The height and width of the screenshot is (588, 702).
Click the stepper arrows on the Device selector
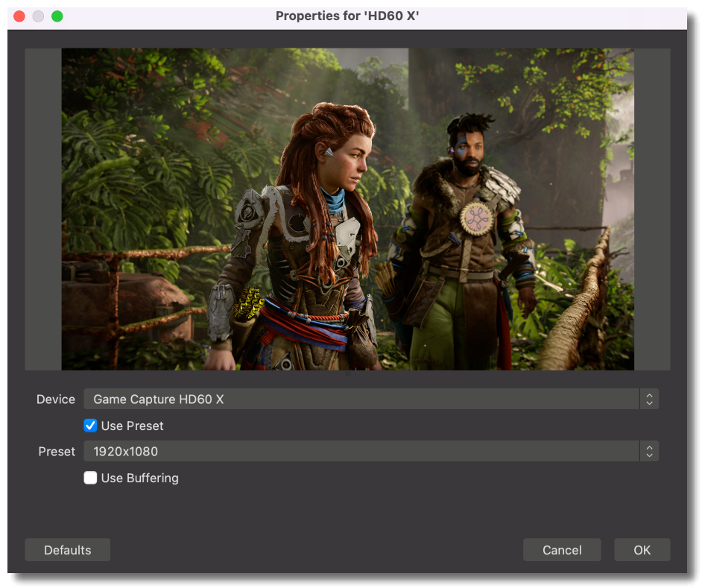pos(649,399)
